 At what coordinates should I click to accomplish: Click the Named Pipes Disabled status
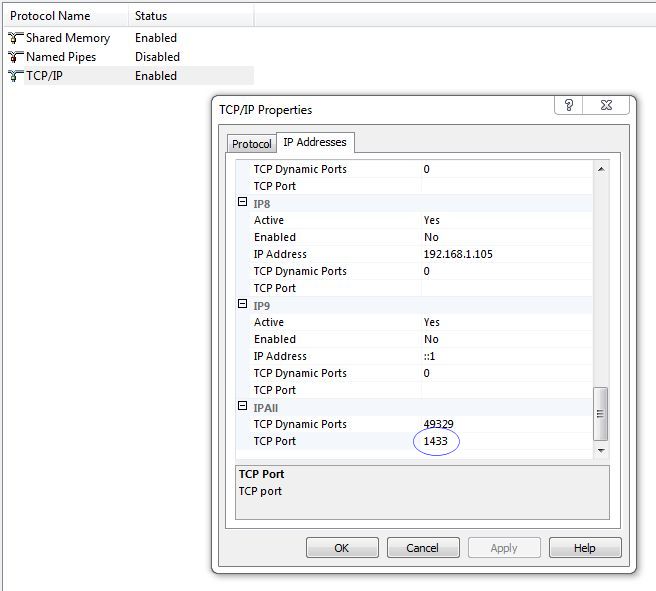pyautogui.click(x=157, y=57)
